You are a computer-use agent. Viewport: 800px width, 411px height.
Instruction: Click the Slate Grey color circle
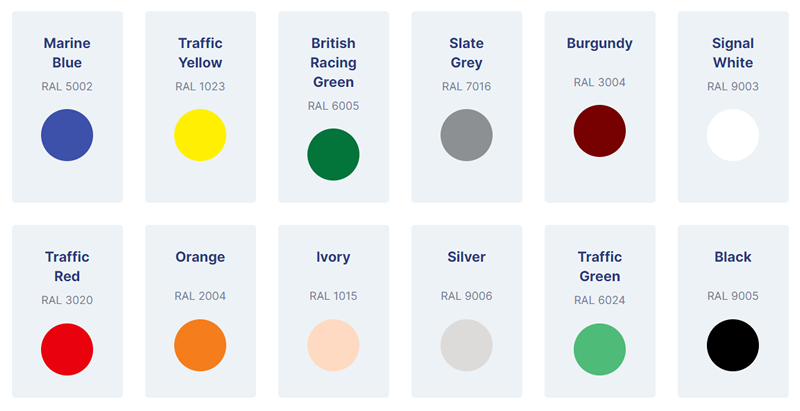[x=466, y=135]
